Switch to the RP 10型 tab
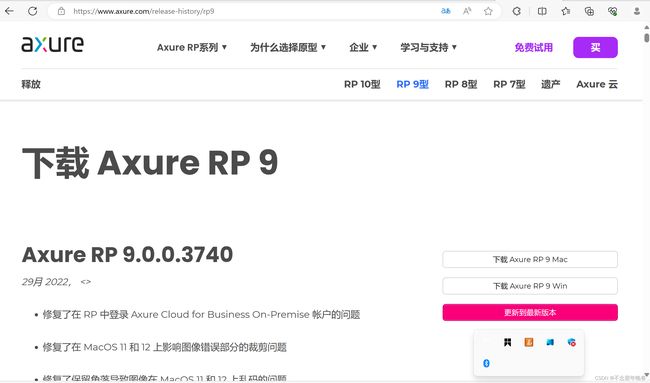Viewport: 650px width, 383px height. (362, 84)
